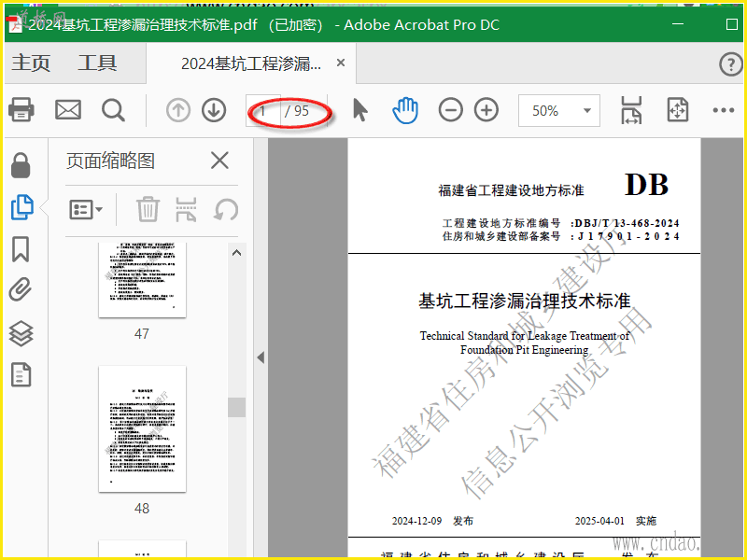Click the thumbnail label 47
This screenshot has height=560, width=747.
coord(142,334)
